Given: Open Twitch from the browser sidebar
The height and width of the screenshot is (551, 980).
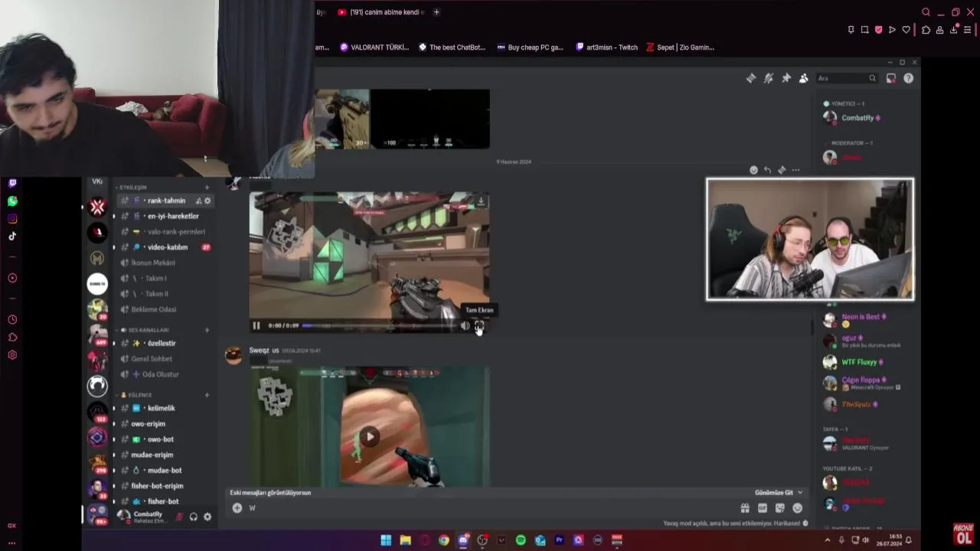Looking at the screenshot, I should click(x=12, y=183).
